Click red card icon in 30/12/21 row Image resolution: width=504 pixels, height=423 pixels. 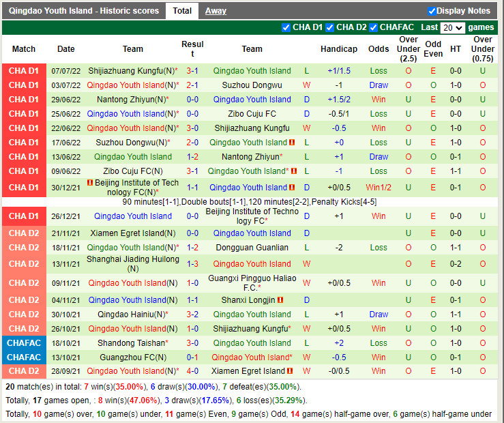click(x=291, y=188)
